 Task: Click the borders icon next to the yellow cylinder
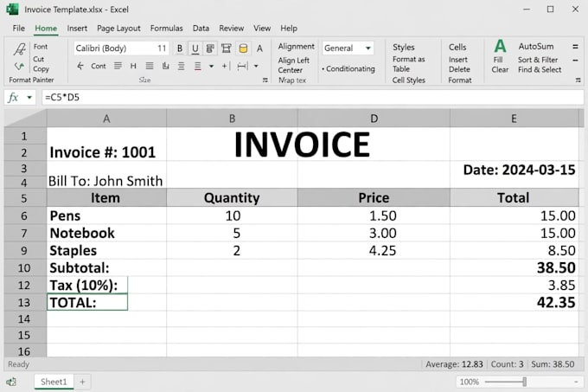pyautogui.click(x=227, y=48)
